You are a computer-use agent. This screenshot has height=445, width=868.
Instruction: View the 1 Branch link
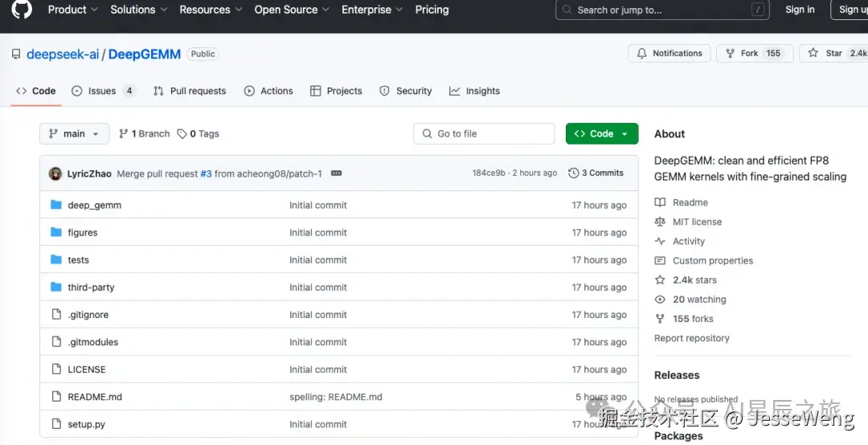pos(145,133)
